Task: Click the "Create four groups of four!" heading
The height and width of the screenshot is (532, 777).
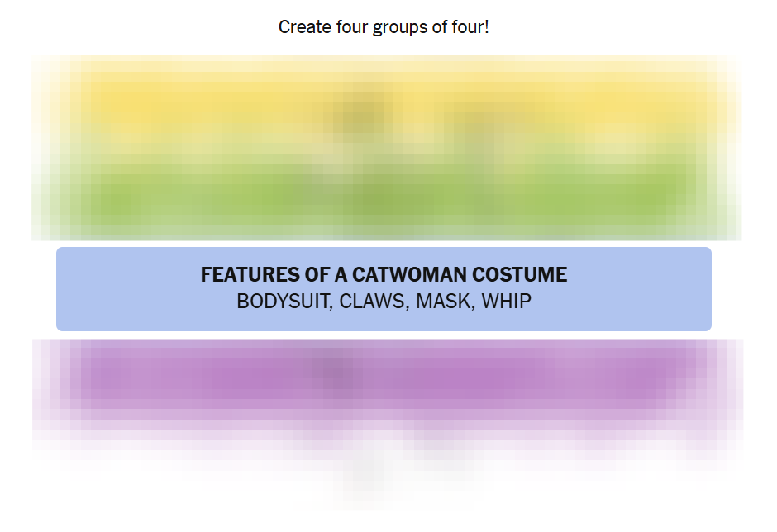Action: (x=384, y=27)
